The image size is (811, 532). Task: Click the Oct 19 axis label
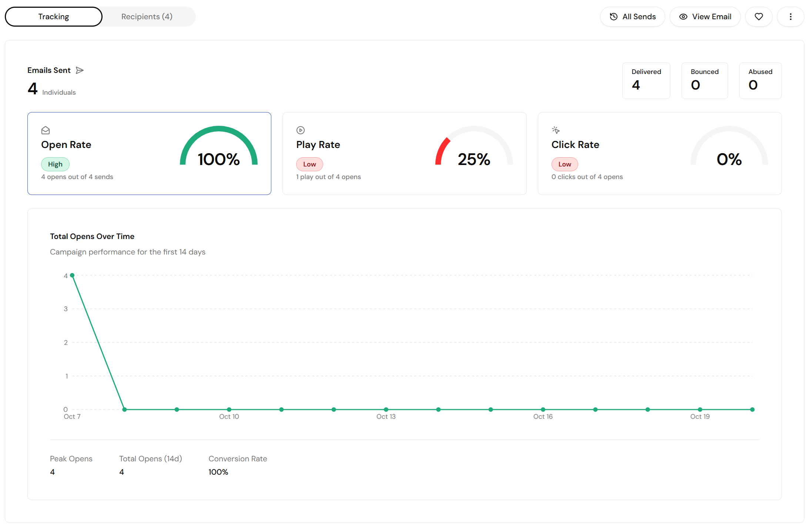pyautogui.click(x=700, y=417)
